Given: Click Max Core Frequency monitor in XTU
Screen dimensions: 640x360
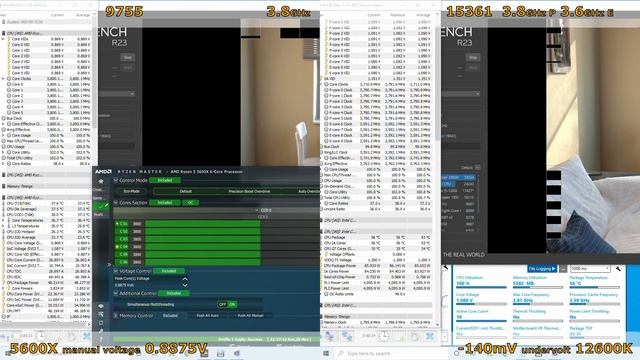Looking at the screenshot, I should (x=538, y=299).
